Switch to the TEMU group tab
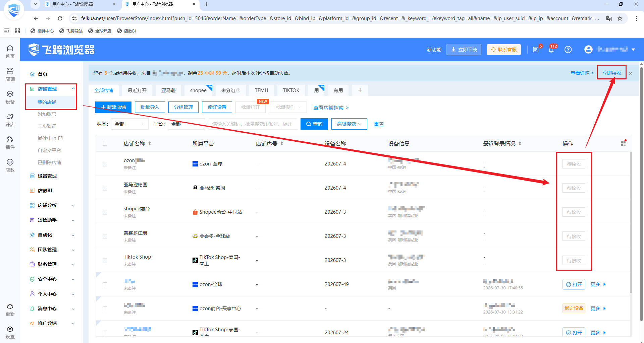The image size is (644, 343). tap(261, 90)
